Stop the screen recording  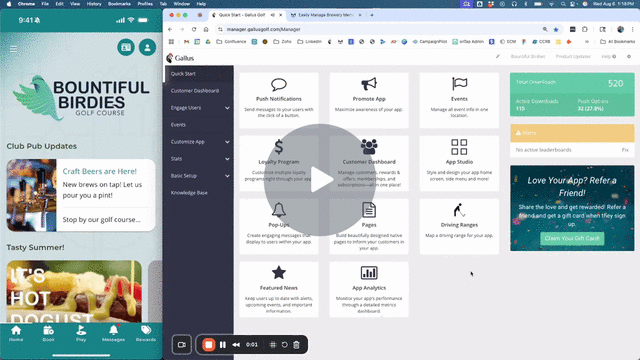(x=209, y=345)
